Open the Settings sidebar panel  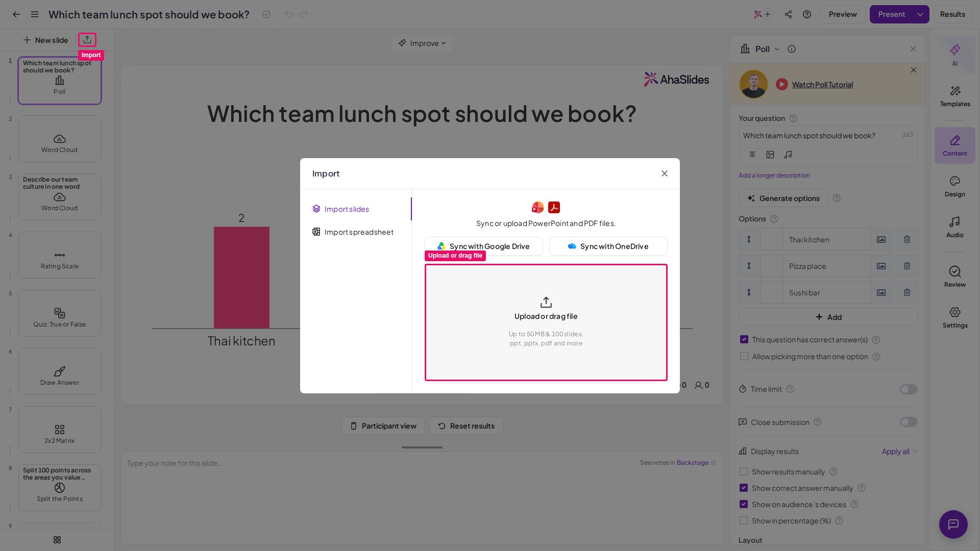coord(955,317)
